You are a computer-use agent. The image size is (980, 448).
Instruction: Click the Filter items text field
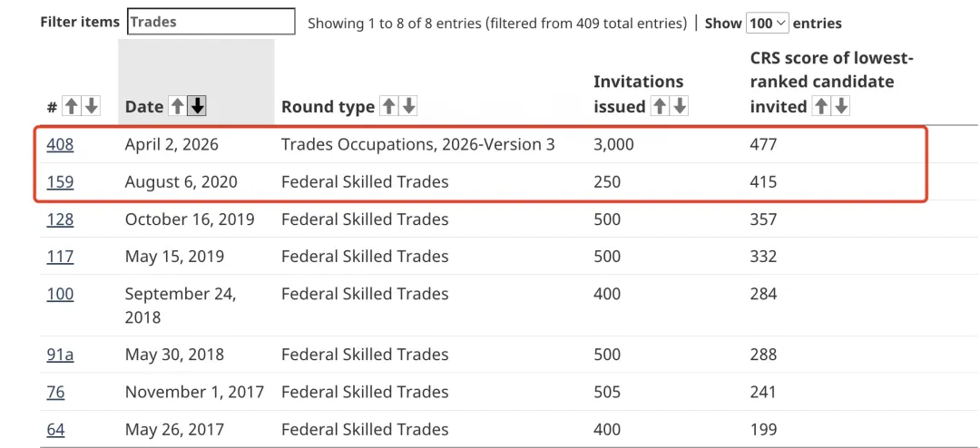point(211,22)
